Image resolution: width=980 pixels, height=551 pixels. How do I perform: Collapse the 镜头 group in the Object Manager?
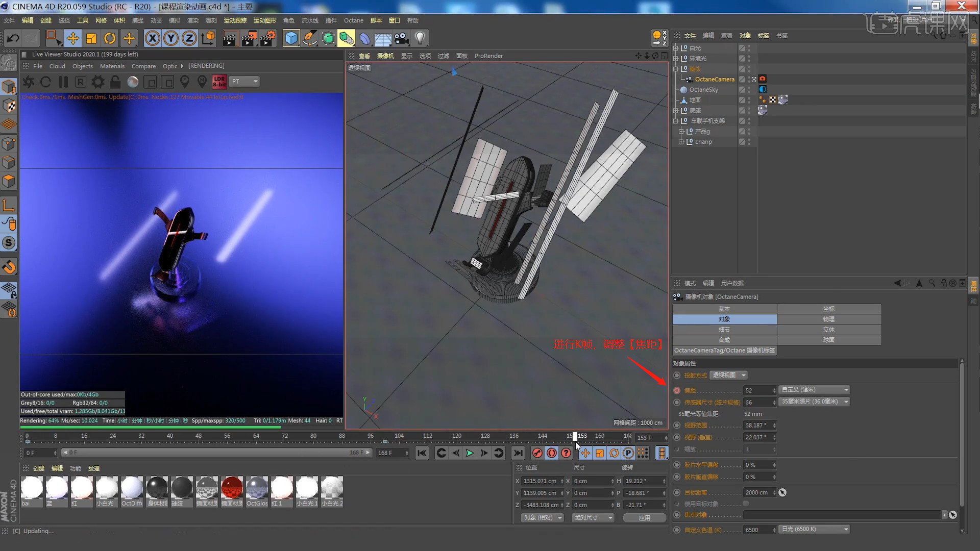pyautogui.click(x=675, y=69)
